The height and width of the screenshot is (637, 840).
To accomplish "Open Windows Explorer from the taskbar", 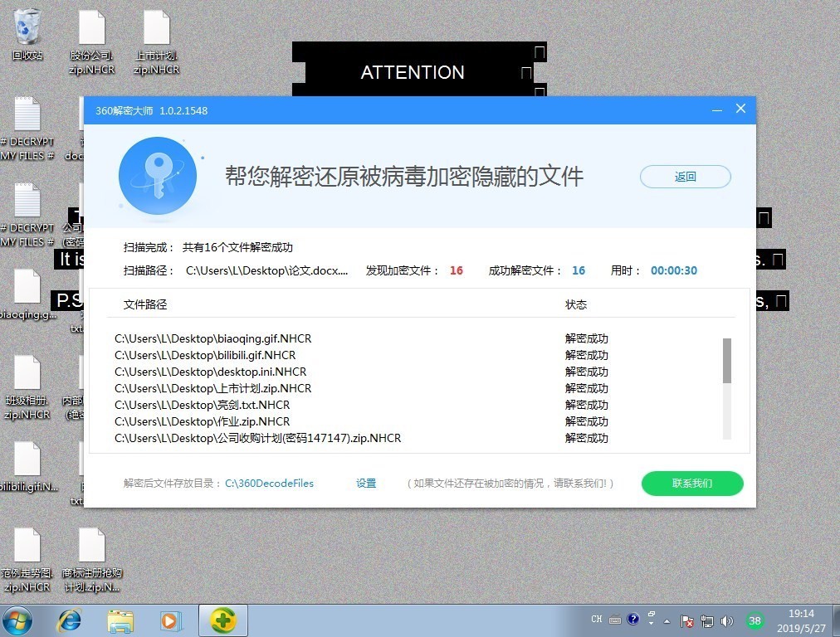I will pos(120,621).
